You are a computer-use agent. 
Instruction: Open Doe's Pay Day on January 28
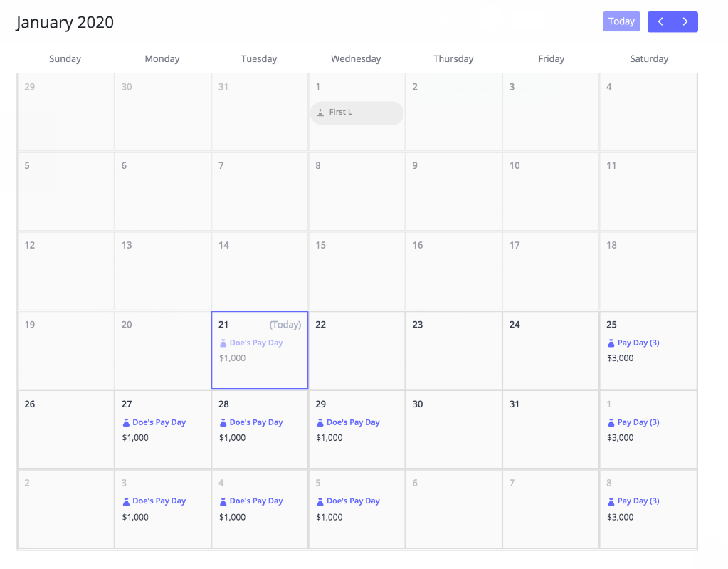(255, 422)
